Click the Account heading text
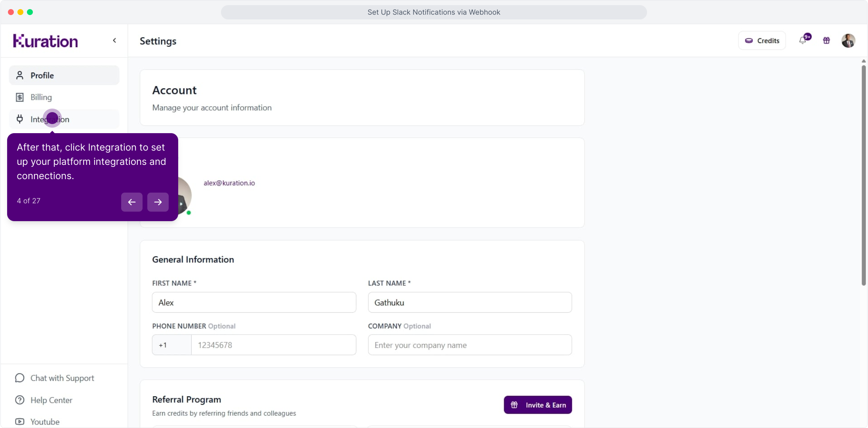This screenshot has width=868, height=428. tap(175, 90)
